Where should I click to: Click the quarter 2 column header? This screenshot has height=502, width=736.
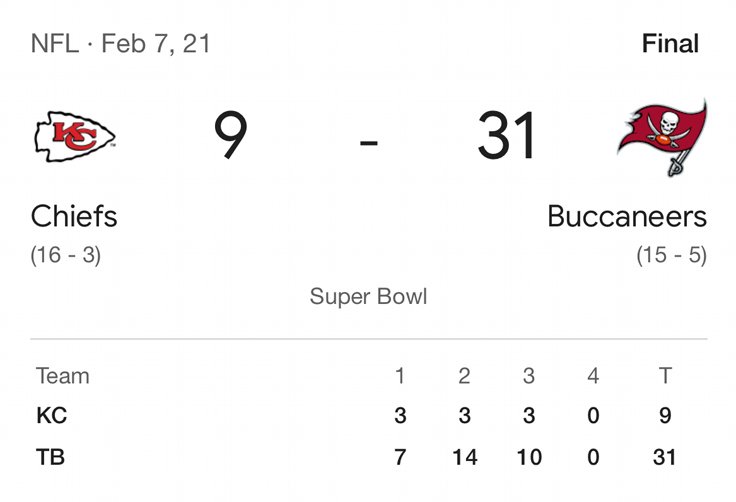pyautogui.click(x=464, y=376)
